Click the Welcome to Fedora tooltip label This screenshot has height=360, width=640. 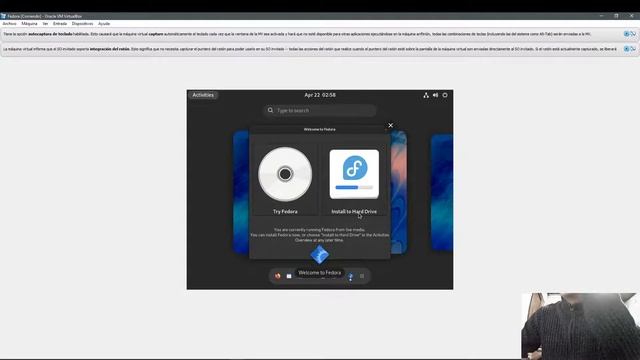tap(320, 273)
